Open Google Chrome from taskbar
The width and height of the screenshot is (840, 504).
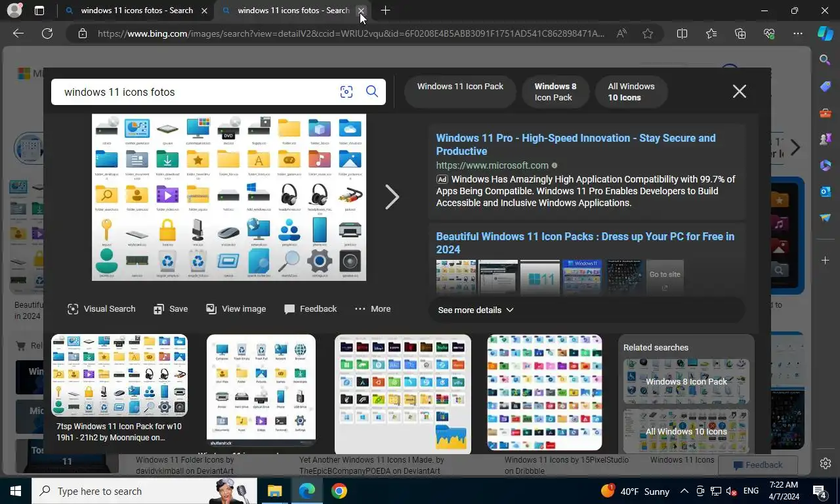339,491
